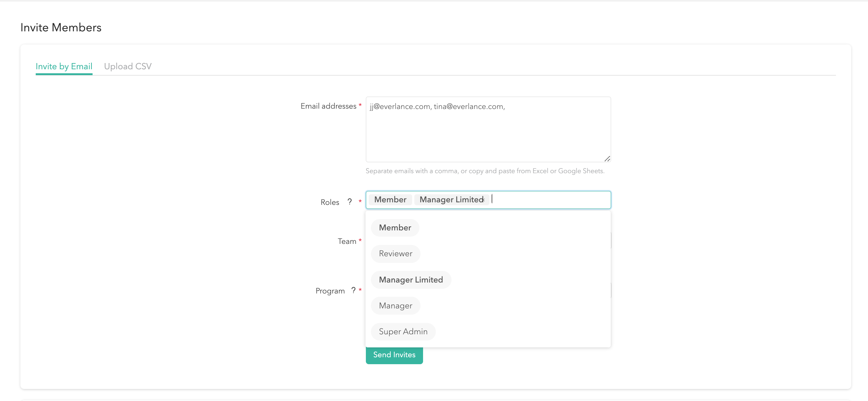Click the Manager Limited tag in Roles field

coord(450,200)
